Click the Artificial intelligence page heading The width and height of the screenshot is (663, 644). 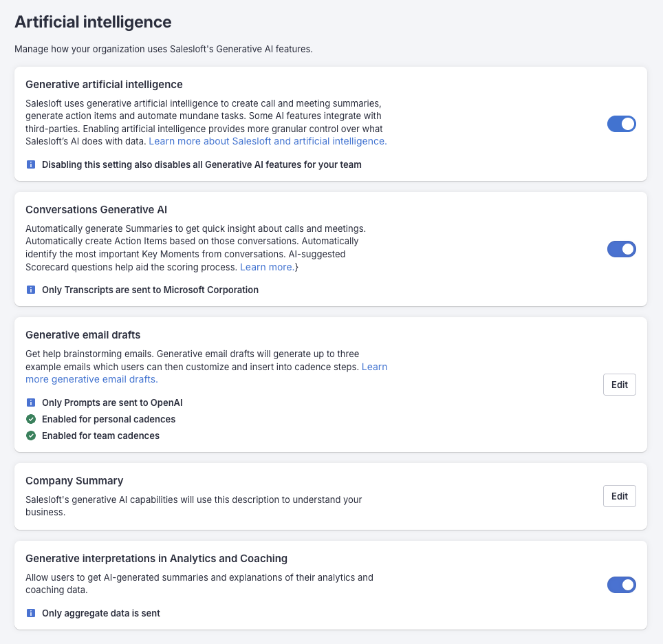[x=93, y=22]
